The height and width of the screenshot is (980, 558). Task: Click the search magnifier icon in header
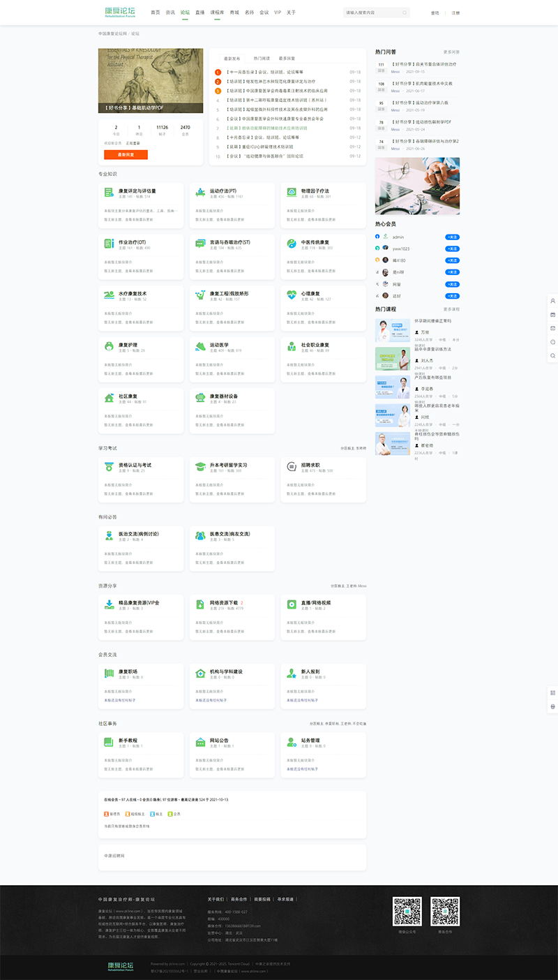point(405,13)
